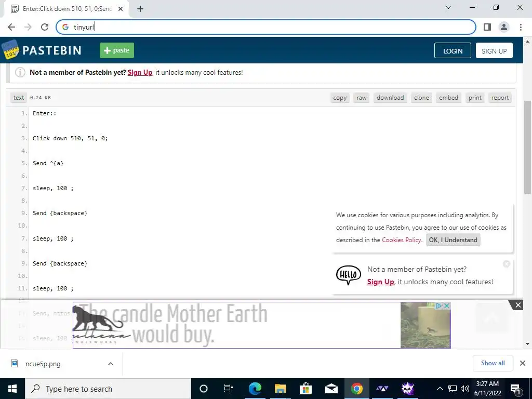532x399 pixels.
Task: Click the LOGIN button
Action: (453, 50)
